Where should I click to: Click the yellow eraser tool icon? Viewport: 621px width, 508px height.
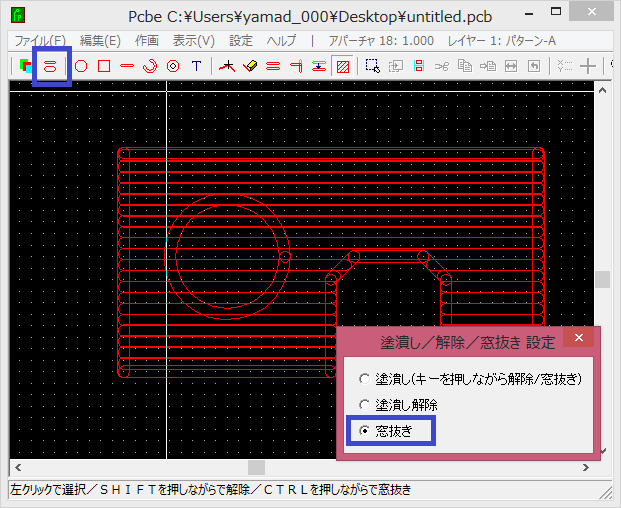pyautogui.click(x=250, y=66)
